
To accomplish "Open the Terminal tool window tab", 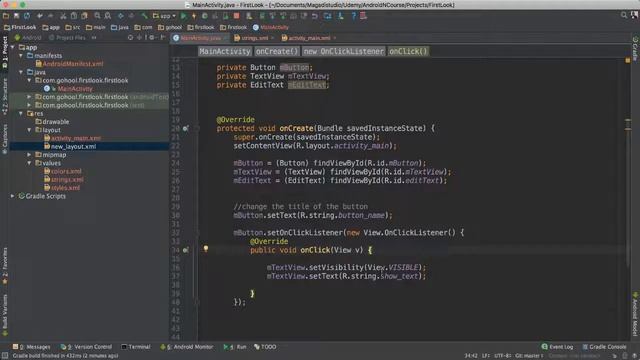I will pos(136,347).
